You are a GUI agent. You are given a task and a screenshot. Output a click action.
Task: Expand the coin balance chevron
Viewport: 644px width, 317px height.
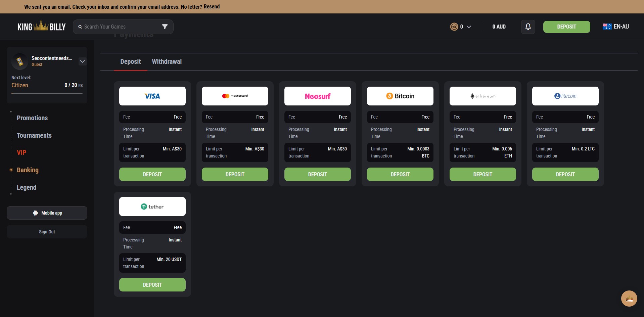[469, 27]
